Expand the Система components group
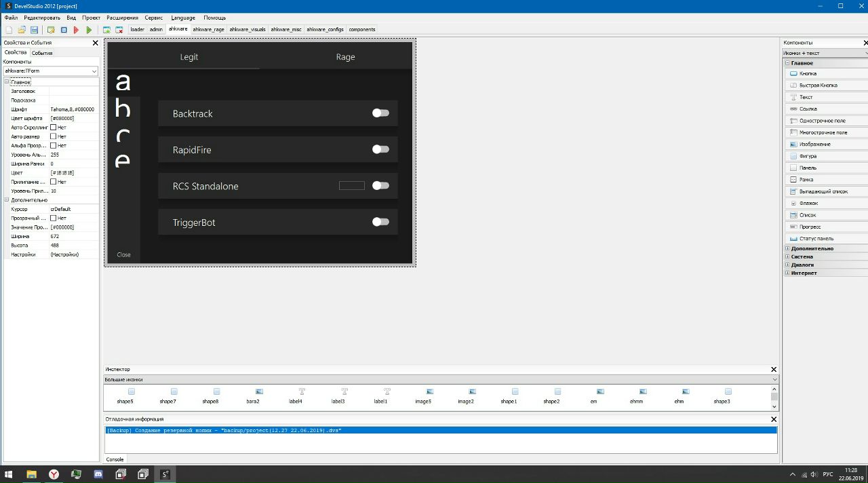Viewport: 868px width, 483px height. point(788,256)
